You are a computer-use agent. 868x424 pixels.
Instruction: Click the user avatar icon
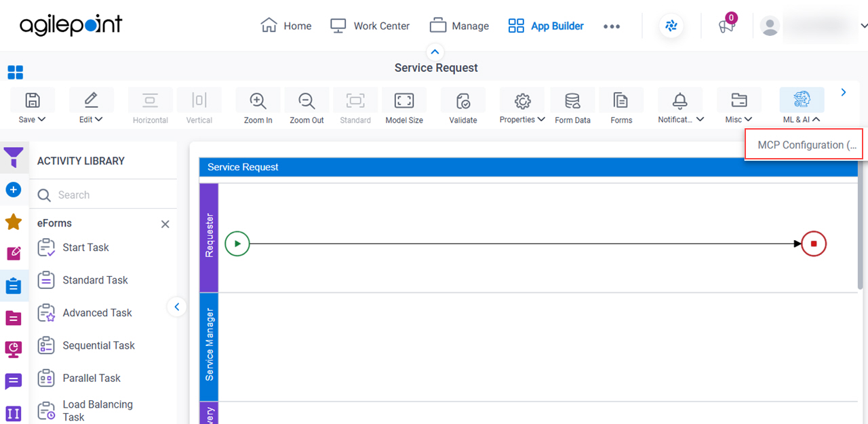point(770,26)
